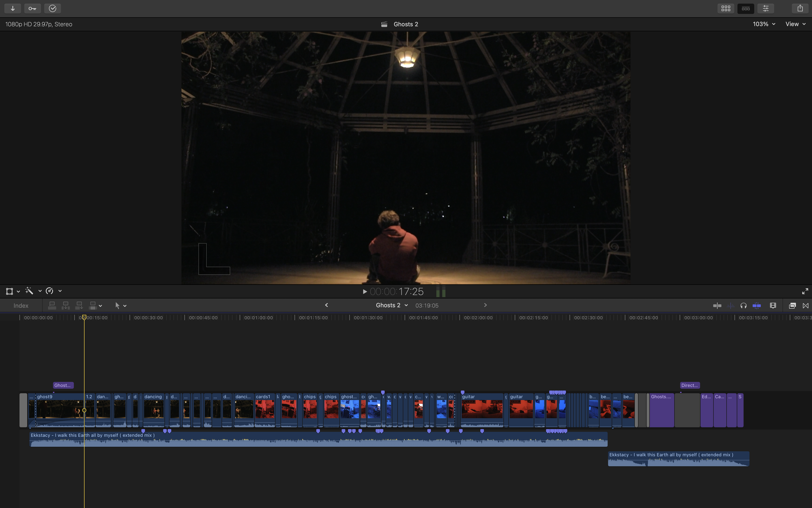Show the browser grid layout button
The height and width of the screenshot is (508, 812).
(x=726, y=8)
